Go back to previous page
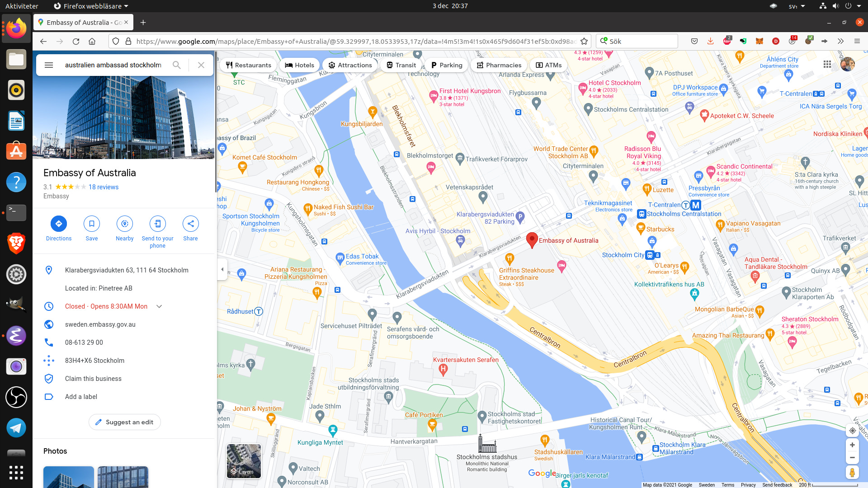This screenshot has width=868, height=488. tap(43, 41)
